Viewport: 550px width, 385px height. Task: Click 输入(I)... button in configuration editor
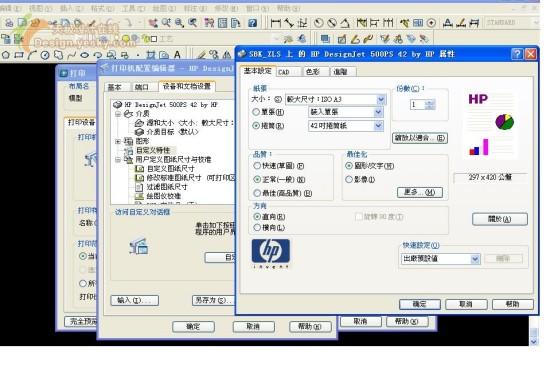(134, 300)
